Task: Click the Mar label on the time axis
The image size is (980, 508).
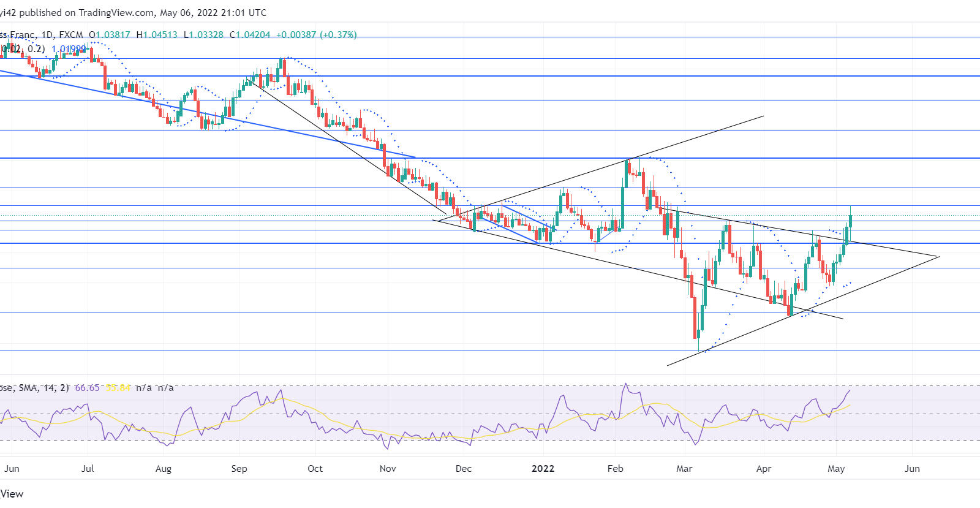Action: point(684,469)
